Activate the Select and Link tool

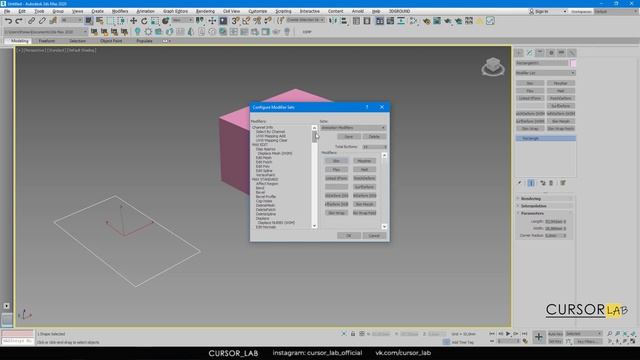click(31, 21)
